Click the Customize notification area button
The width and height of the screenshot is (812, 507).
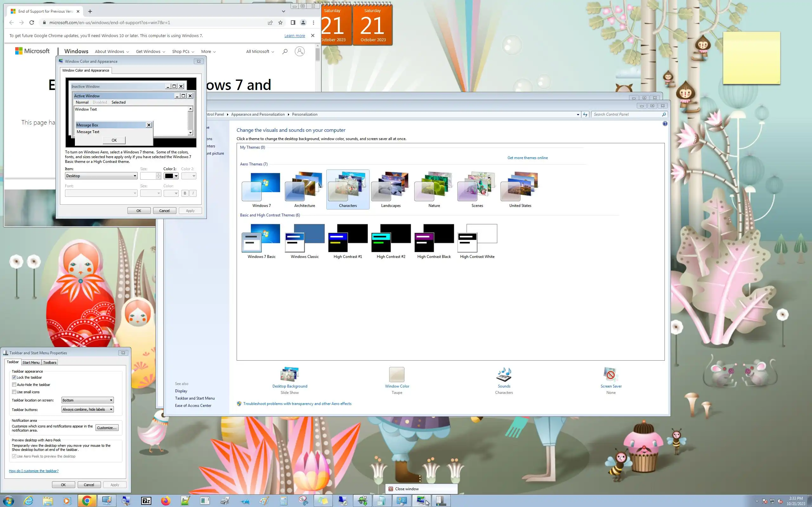point(107,427)
